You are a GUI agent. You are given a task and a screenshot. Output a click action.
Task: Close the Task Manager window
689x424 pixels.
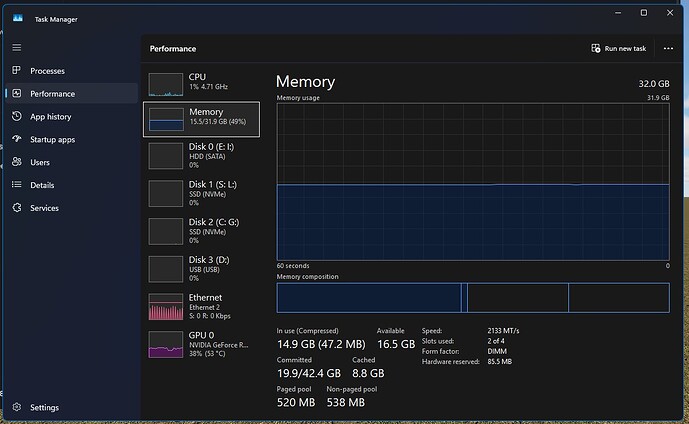tap(670, 13)
